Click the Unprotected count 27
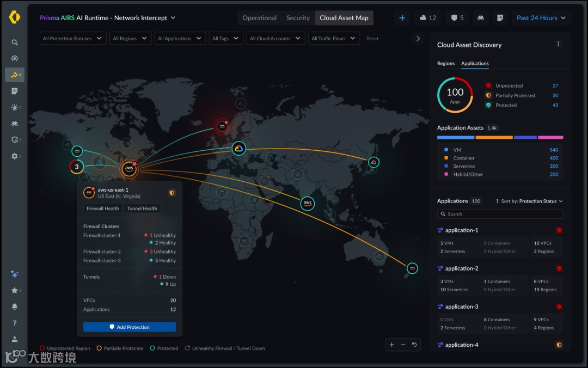 pos(555,85)
